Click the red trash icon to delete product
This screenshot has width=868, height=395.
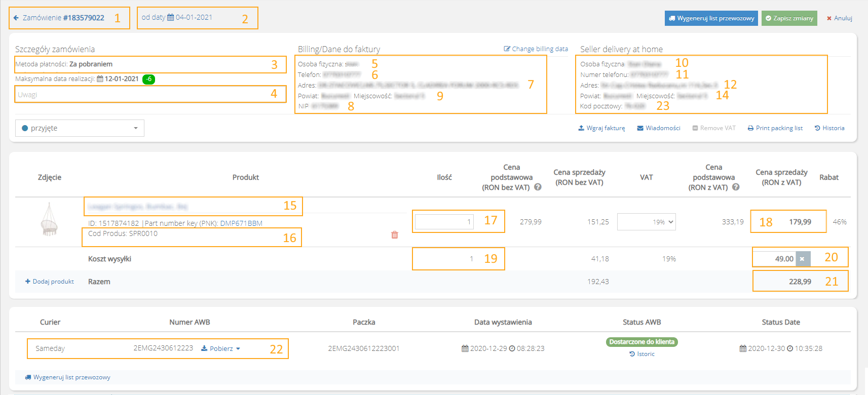click(x=394, y=235)
